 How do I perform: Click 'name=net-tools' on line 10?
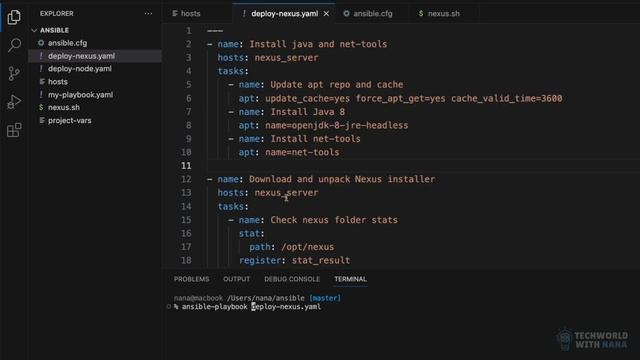coord(302,152)
